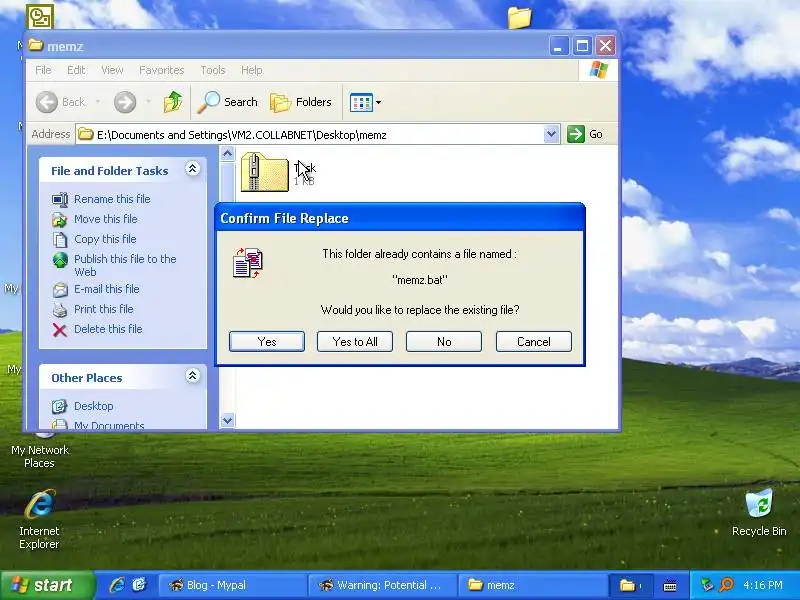Open Back button history dropdown arrow
This screenshot has width=800, height=600.
[97, 102]
